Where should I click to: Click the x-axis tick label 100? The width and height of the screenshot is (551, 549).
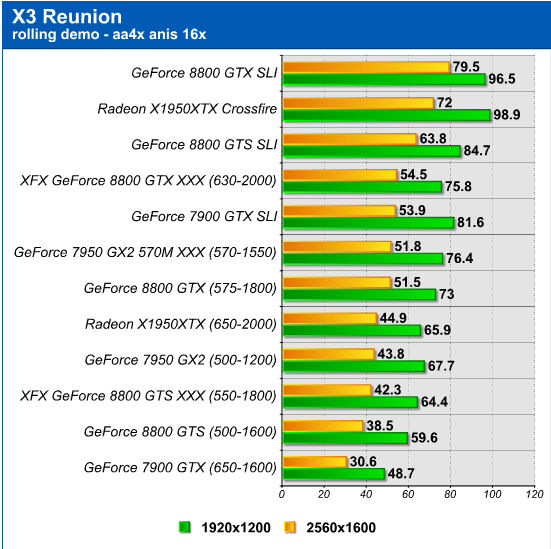[492, 494]
